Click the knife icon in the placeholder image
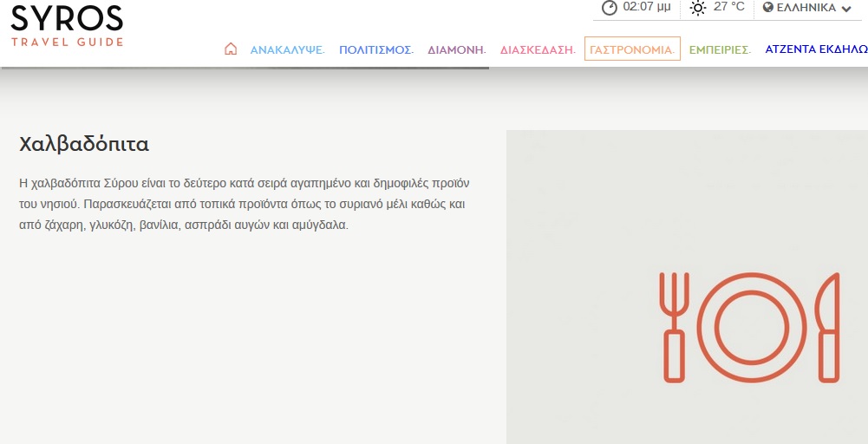Image resolution: width=868 pixels, height=444 pixels. 829,327
